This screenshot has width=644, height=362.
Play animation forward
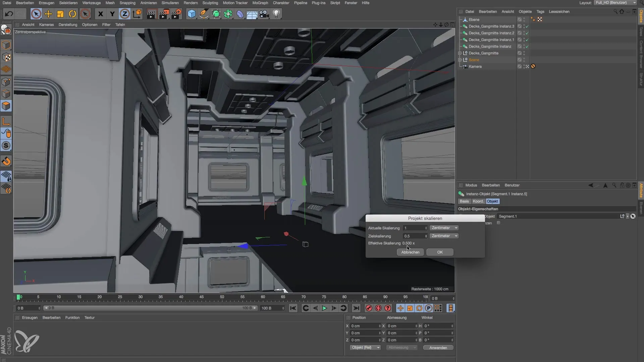point(324,308)
